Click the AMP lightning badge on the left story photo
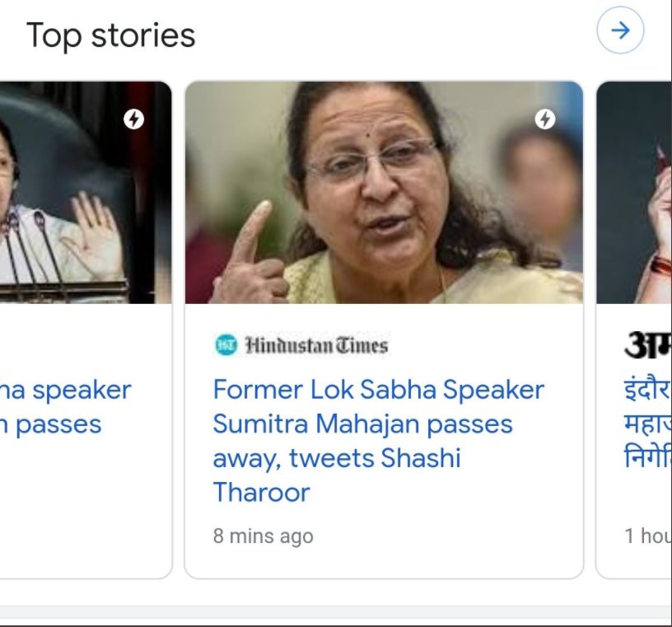Viewport: 672px width, 627px height. [133, 119]
